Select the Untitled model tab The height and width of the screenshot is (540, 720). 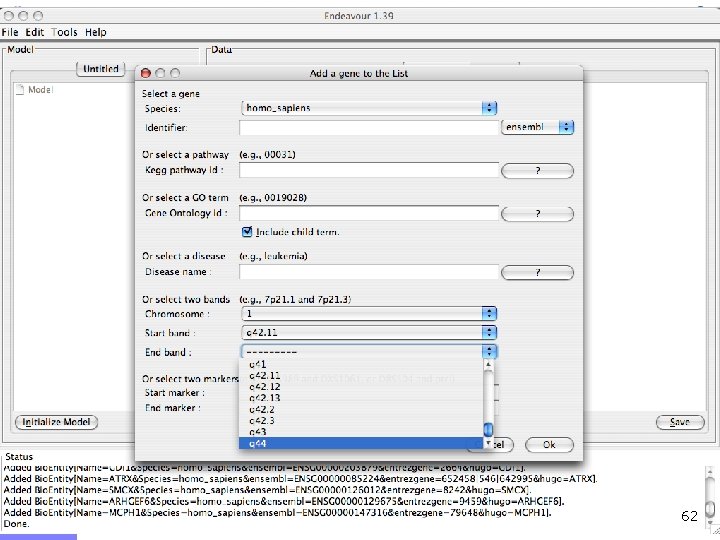[101, 69]
